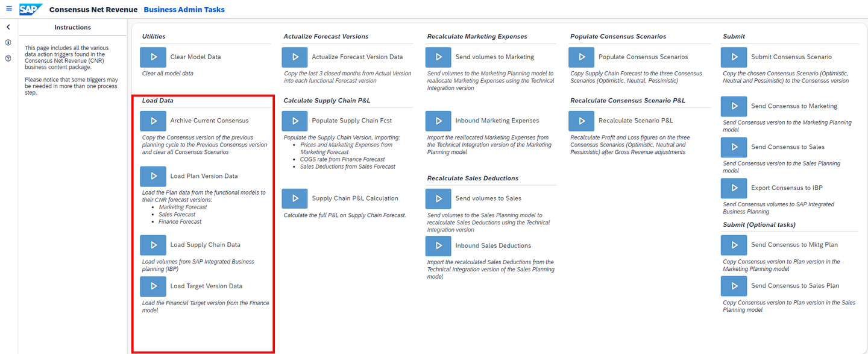Run the Submit Consensus Scenario play button
868x354 pixels.
(x=734, y=57)
